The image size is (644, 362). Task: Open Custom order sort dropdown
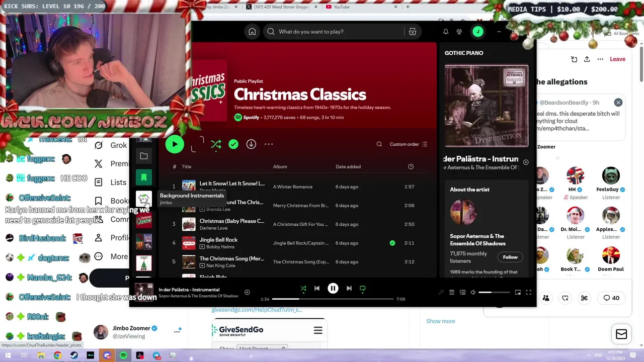coord(408,144)
